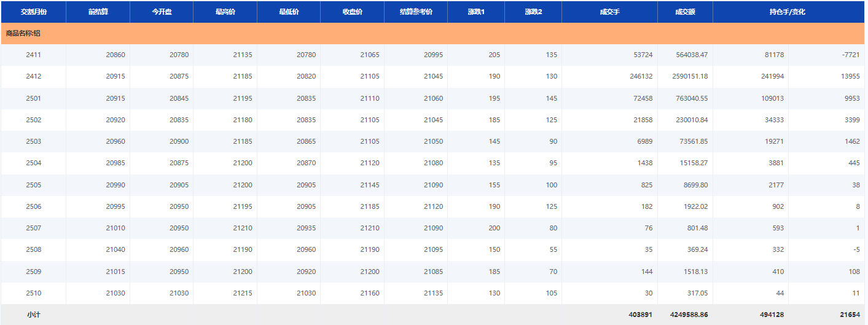The width and height of the screenshot is (868, 325).
Task: Select the total open interest 494128
Action: click(772, 315)
